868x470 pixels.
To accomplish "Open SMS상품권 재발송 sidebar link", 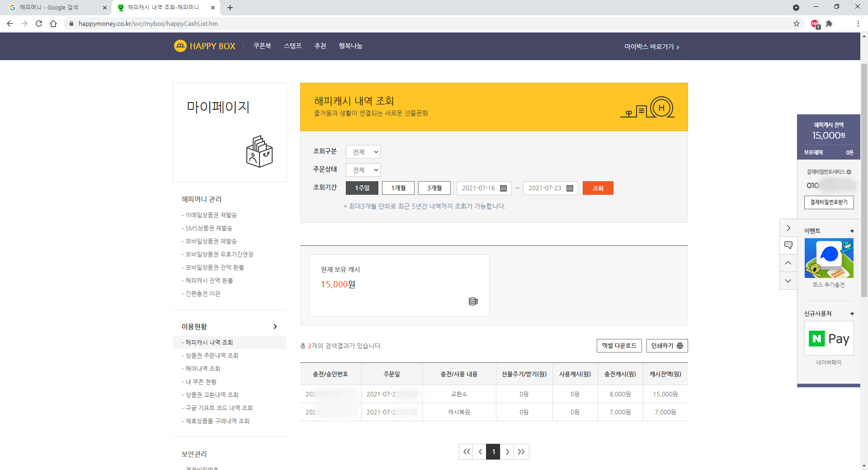I will pyautogui.click(x=207, y=228).
